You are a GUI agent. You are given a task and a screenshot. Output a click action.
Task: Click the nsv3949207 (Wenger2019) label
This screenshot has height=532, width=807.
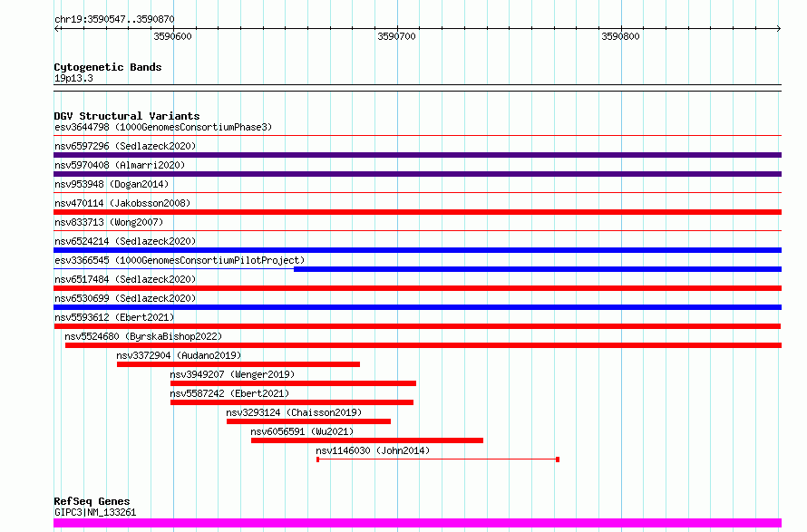[x=232, y=374]
